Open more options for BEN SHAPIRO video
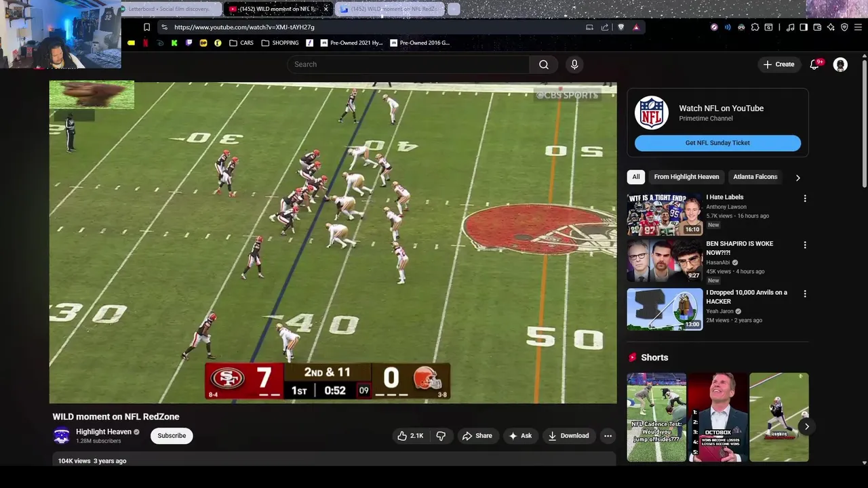The width and height of the screenshot is (868, 488). point(805,245)
